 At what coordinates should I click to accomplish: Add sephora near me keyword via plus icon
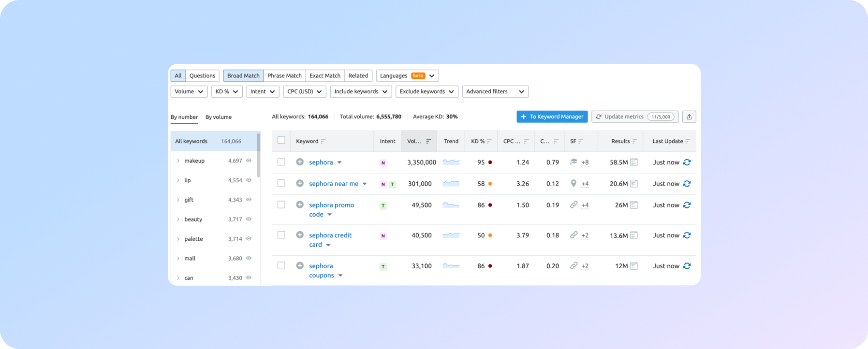tap(300, 183)
